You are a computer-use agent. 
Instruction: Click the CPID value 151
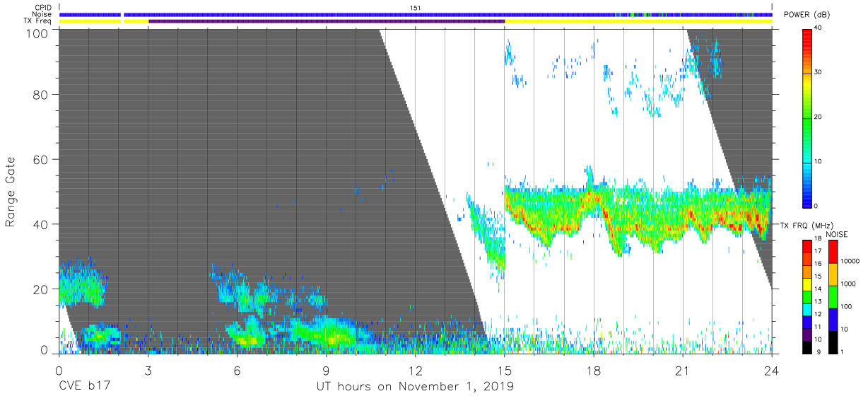pos(415,7)
